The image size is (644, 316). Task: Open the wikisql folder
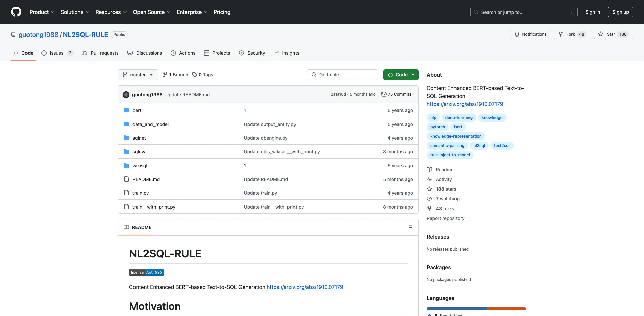coord(140,166)
